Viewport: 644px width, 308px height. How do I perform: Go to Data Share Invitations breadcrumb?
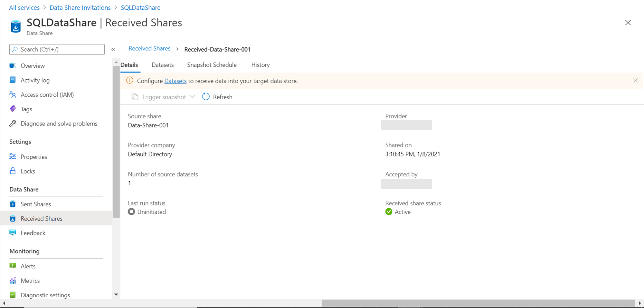80,7
